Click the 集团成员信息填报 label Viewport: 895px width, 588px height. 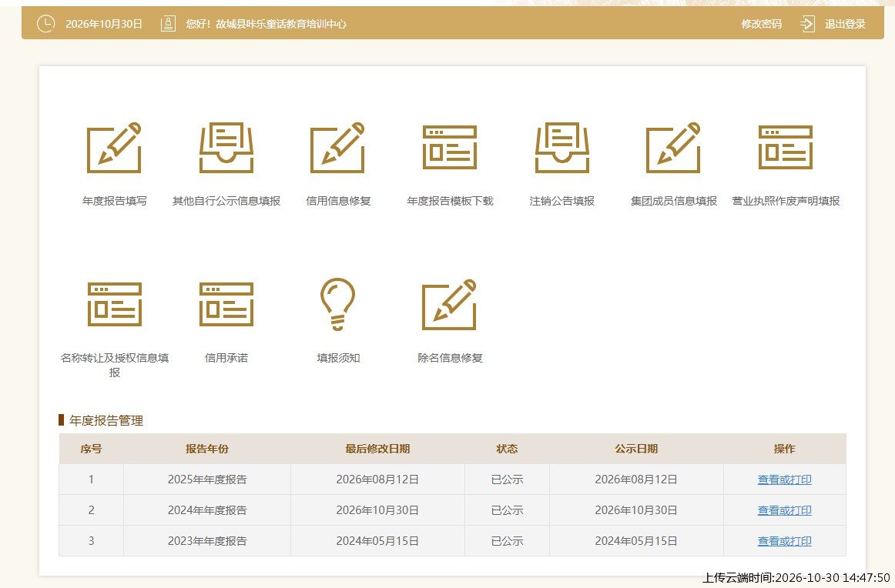[x=673, y=201]
